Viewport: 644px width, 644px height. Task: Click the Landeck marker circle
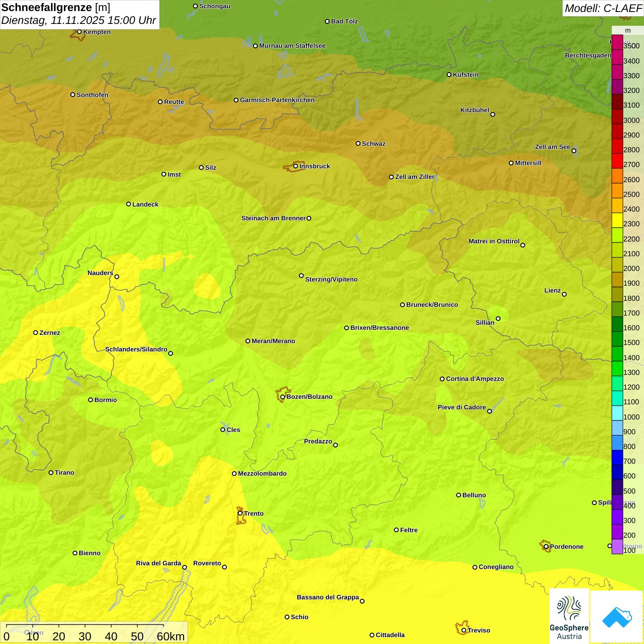point(128,204)
